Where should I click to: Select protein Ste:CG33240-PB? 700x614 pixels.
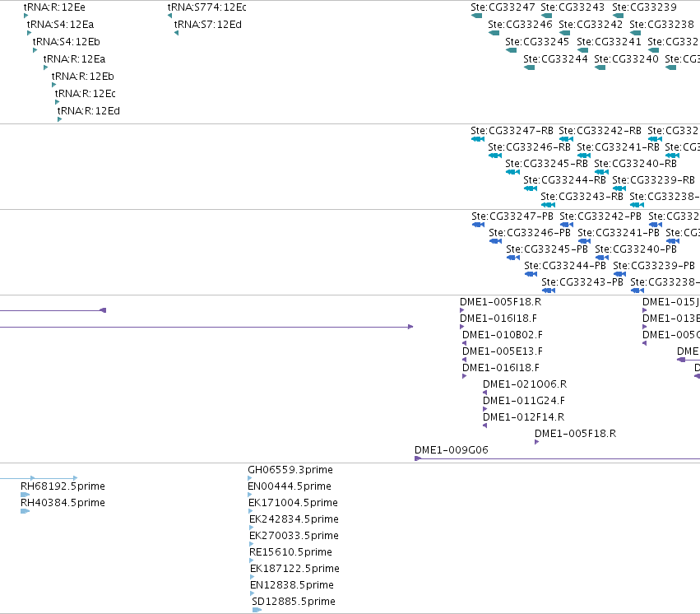pyautogui.click(x=636, y=249)
